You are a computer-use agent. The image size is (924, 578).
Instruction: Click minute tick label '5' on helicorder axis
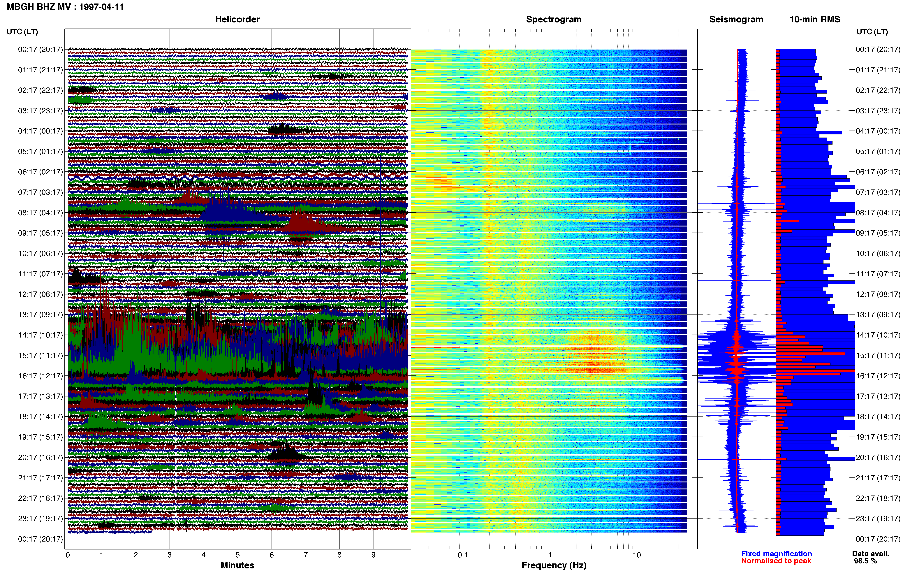click(238, 555)
